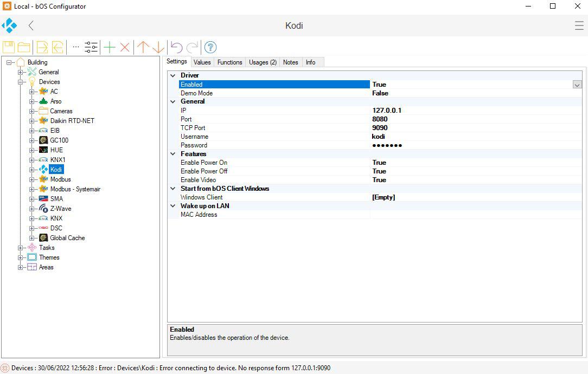Click the Windows Client [Empty] value
This screenshot has width=588, height=374.
(384, 197)
